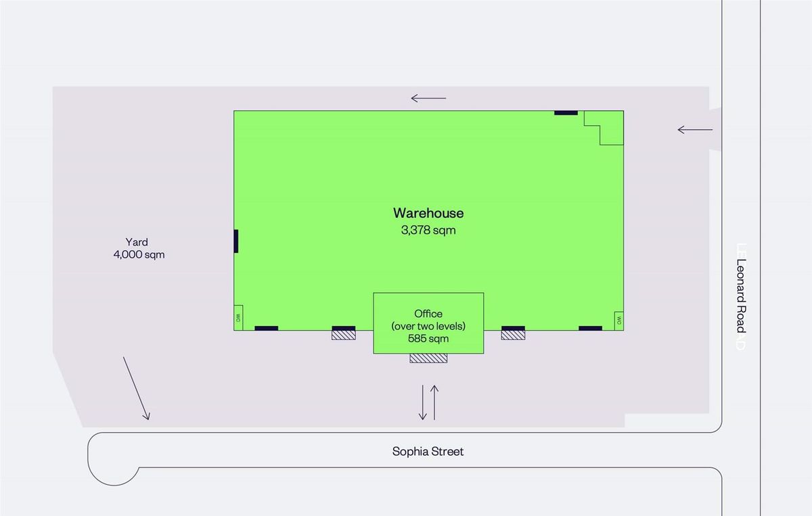This screenshot has width=812, height=516.
Task: Click the 'Office' label
Action: 428,314
